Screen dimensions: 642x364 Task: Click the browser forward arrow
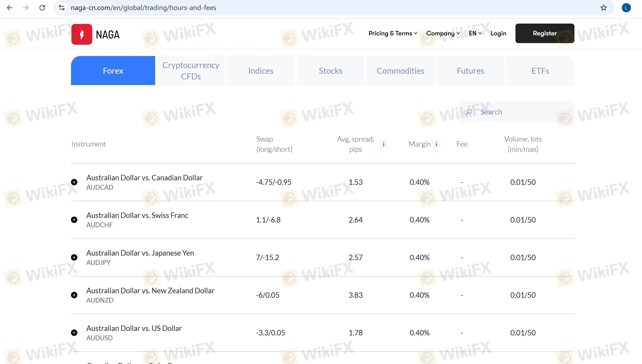[26, 8]
